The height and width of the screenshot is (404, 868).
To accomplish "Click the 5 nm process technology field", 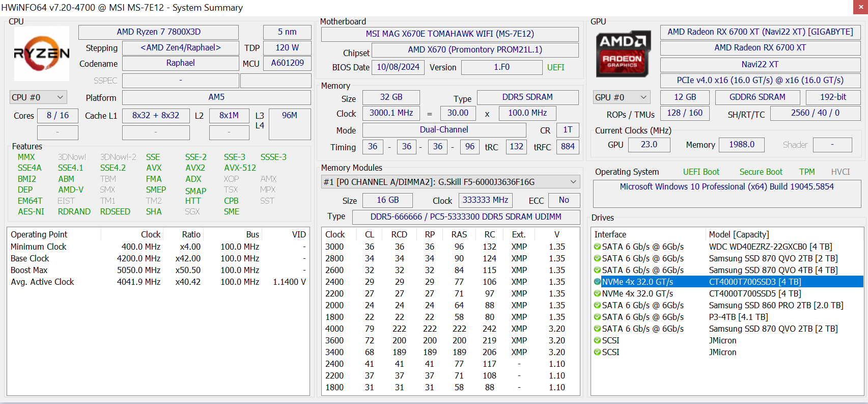I will pyautogui.click(x=287, y=32).
